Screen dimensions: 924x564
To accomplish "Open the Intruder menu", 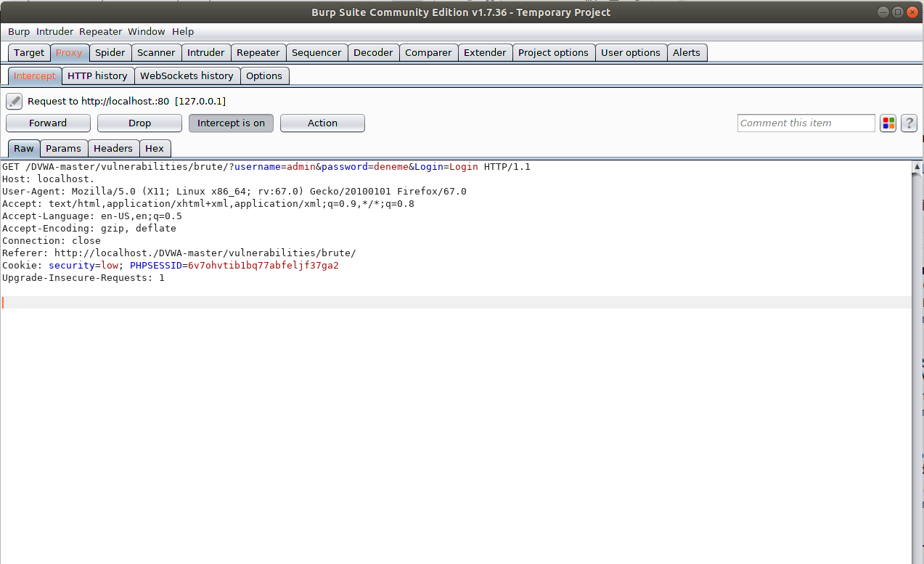I will tap(55, 31).
